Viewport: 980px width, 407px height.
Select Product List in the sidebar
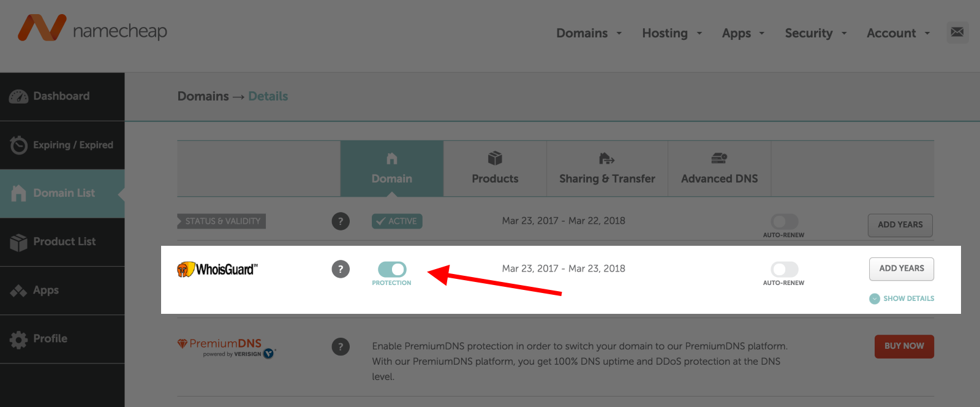[62, 242]
